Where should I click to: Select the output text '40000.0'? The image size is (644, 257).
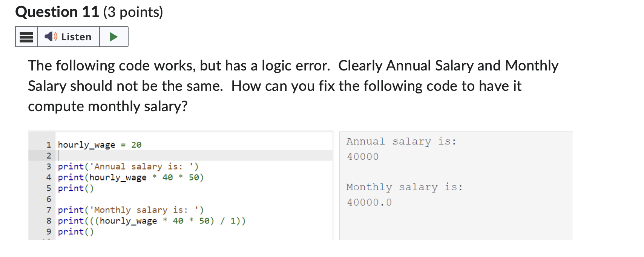click(x=369, y=202)
